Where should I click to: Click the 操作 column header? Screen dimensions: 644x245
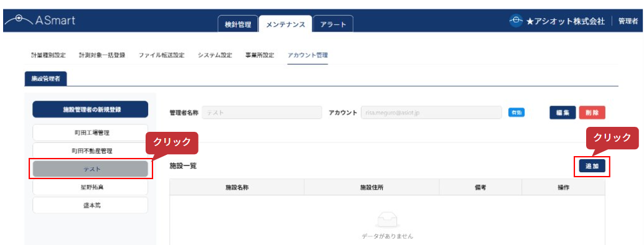pyautogui.click(x=564, y=187)
